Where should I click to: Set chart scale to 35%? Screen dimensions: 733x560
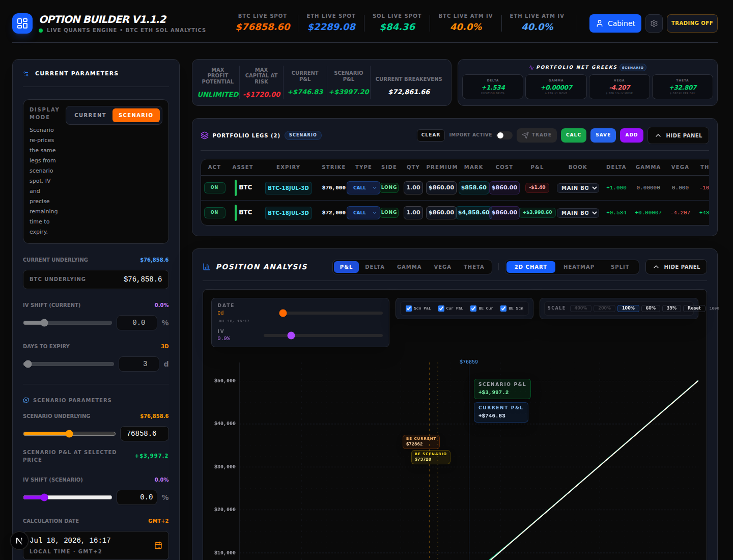[x=672, y=309]
